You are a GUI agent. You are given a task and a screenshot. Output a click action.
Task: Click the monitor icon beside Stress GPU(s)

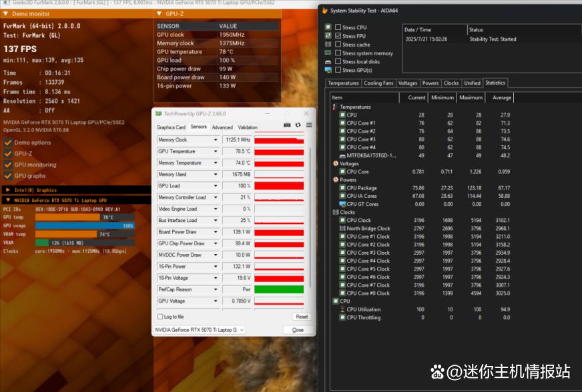pyautogui.click(x=328, y=70)
